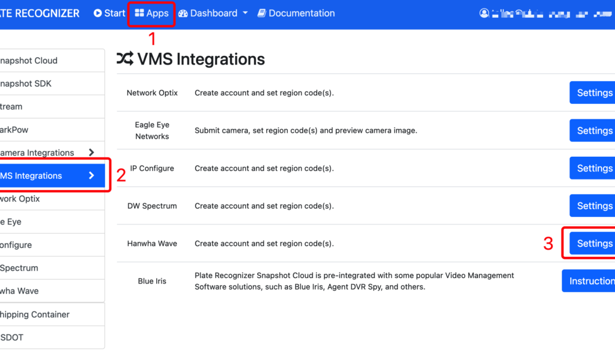The image size is (615, 364).
Task: Select DW Spectrum sidebar sub-item
Action: [x=19, y=268]
